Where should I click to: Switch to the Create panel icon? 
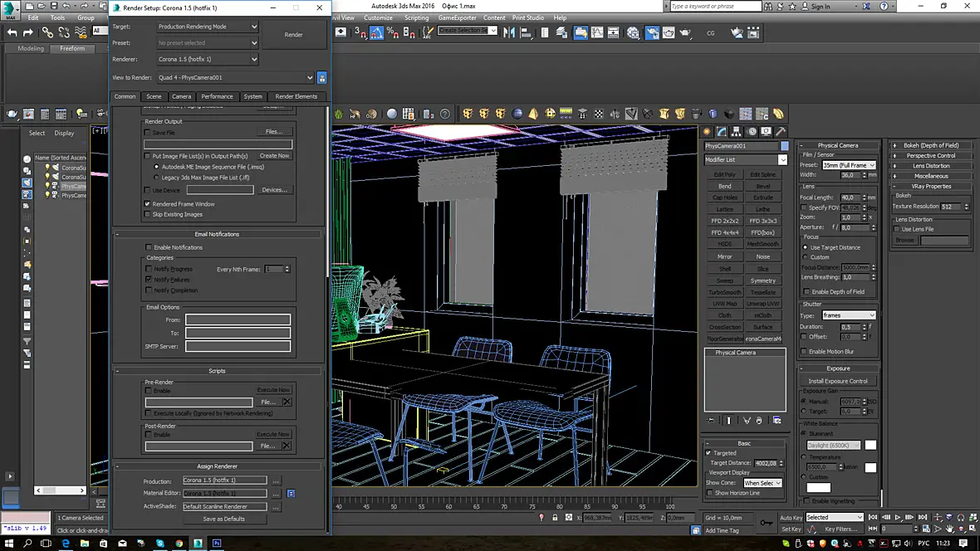[707, 132]
